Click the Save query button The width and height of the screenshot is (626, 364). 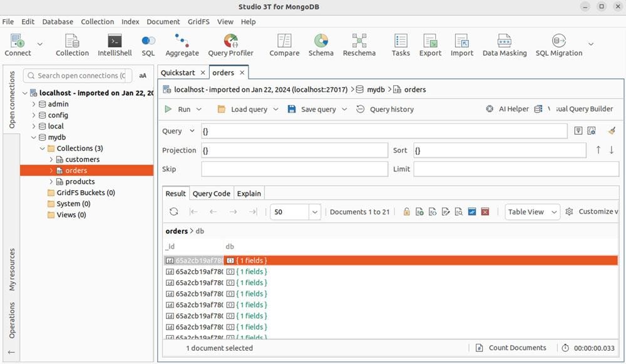(x=312, y=109)
